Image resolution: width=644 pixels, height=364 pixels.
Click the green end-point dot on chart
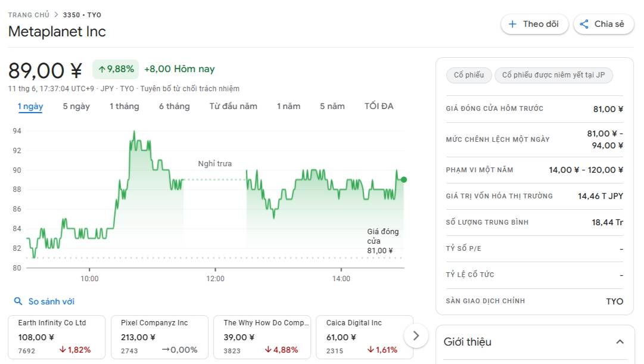[404, 179]
